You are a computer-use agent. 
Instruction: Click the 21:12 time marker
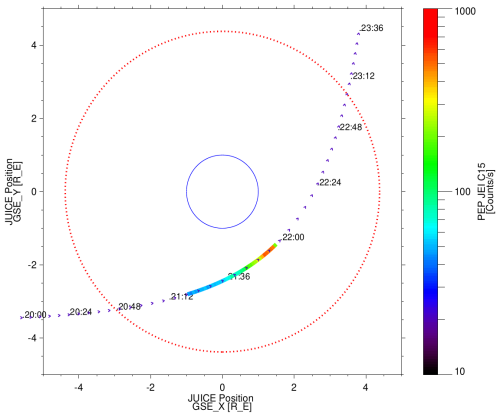point(182,297)
